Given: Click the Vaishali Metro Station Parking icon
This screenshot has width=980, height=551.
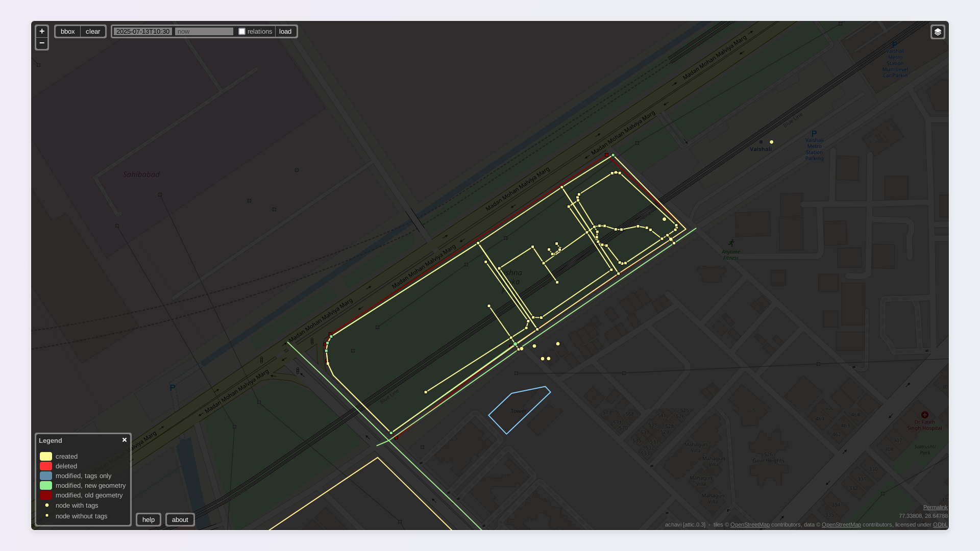Looking at the screenshot, I should point(814,134).
